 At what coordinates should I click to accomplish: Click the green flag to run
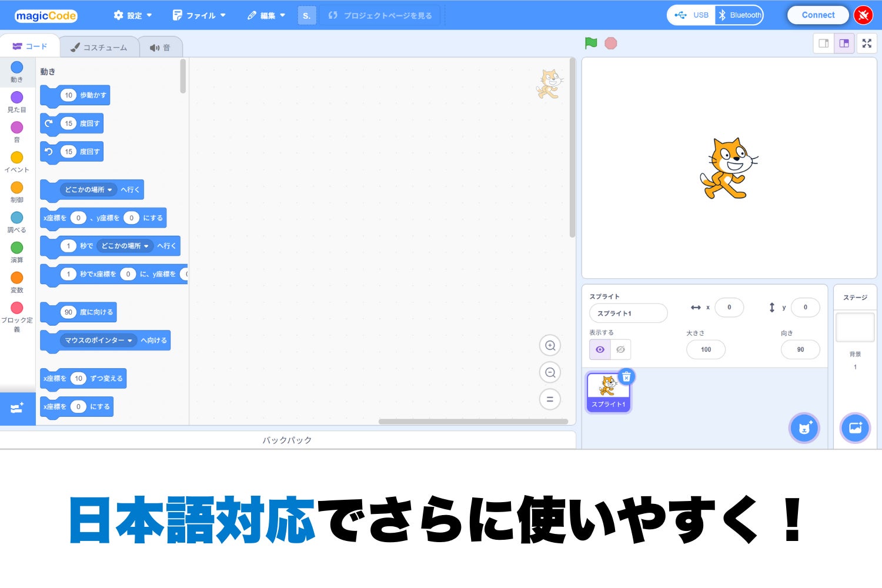coord(591,43)
